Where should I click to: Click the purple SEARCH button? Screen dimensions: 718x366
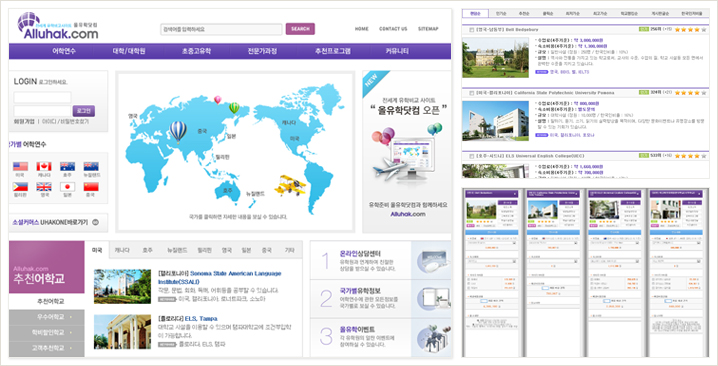tap(300, 29)
